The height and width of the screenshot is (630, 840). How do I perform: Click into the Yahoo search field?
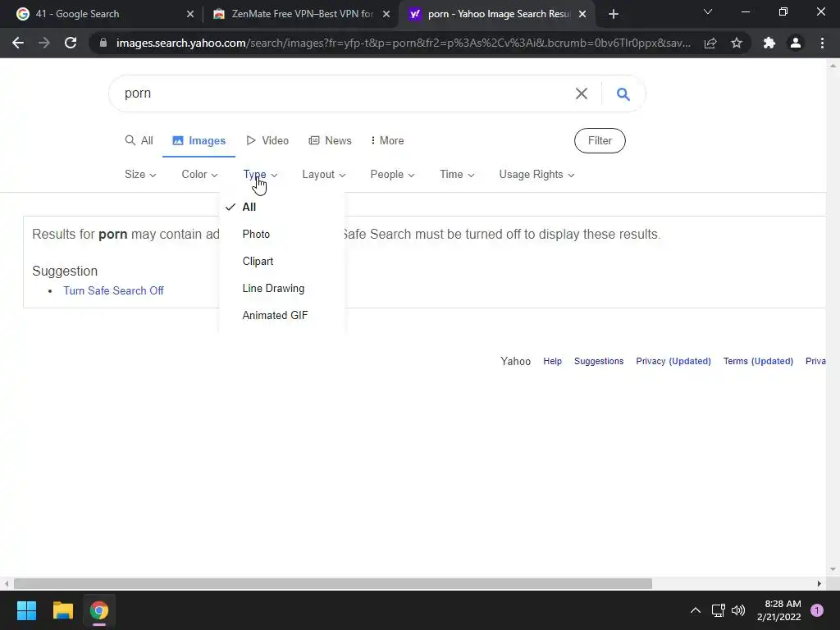343,94
